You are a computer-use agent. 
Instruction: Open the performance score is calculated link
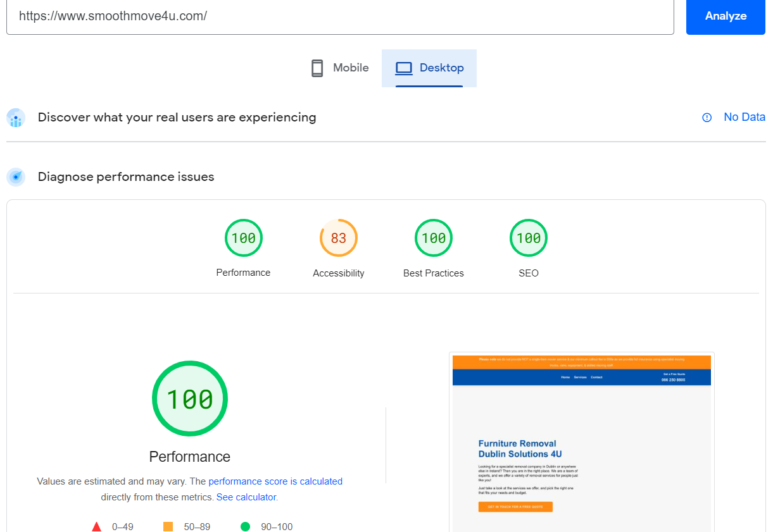coord(275,481)
